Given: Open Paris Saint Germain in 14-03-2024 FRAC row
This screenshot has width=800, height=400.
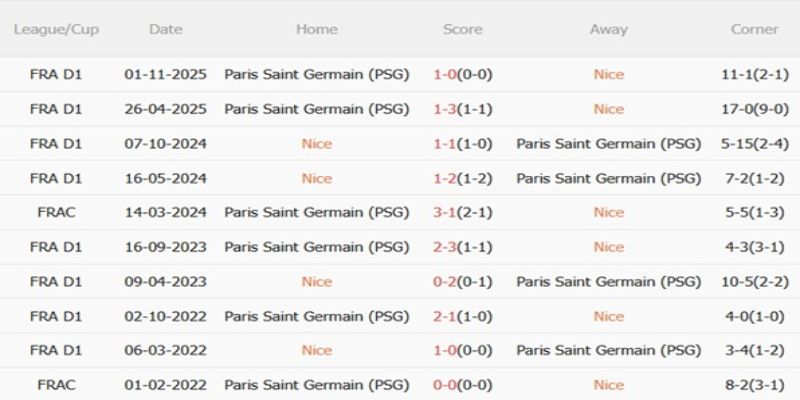Looking at the screenshot, I should click(x=316, y=212).
